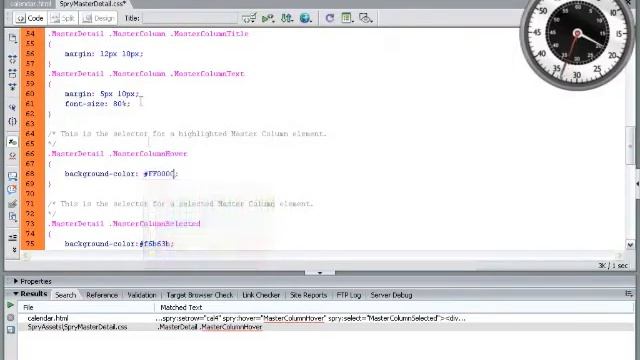Open the FTP Log tab

[349, 295]
